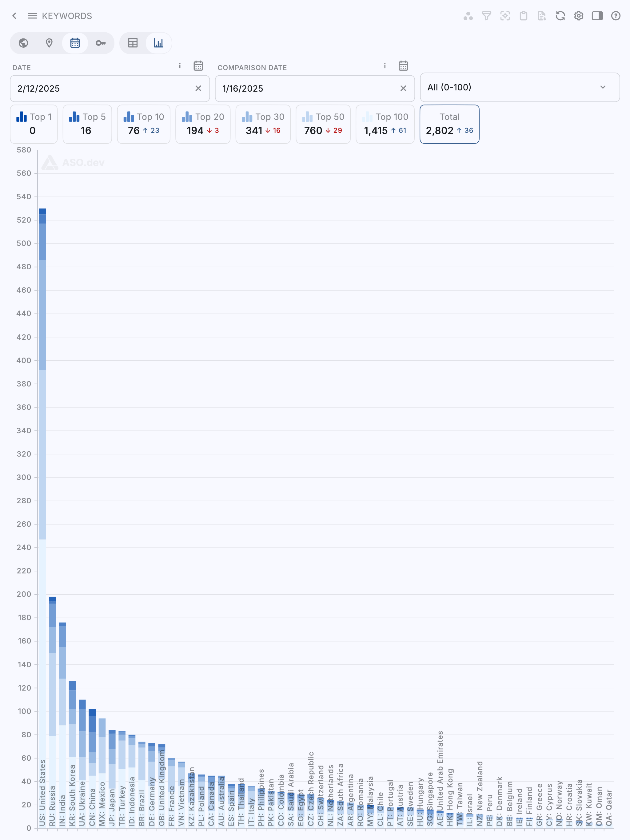Click the refresh icon in top toolbar
Image resolution: width=630 pixels, height=840 pixels.
(x=560, y=16)
